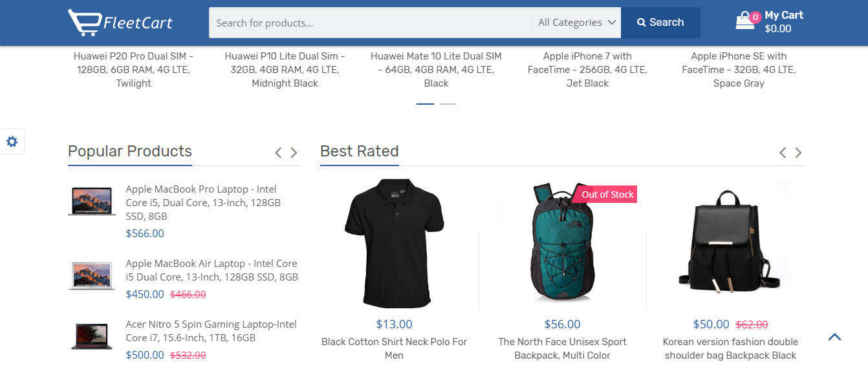Open The North Face Unisex Backpack link
868x391 pixels.
coord(562,348)
